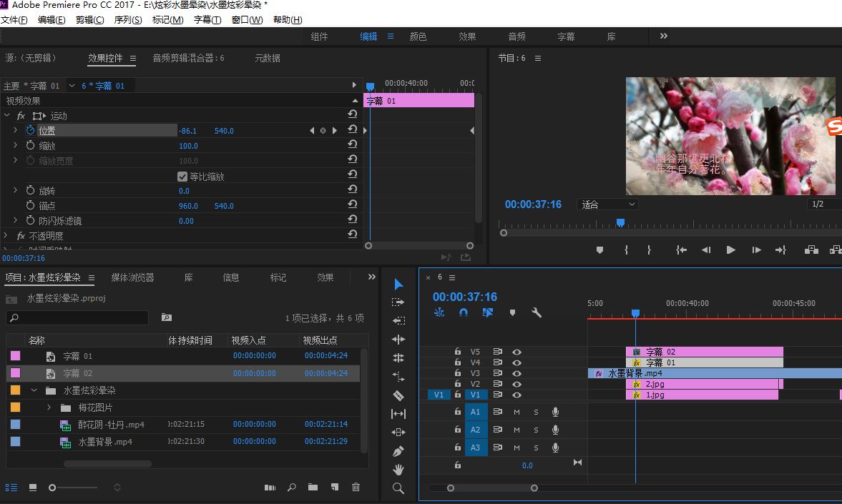Open the 序列(S) menu
842x504 pixels.
128,19
